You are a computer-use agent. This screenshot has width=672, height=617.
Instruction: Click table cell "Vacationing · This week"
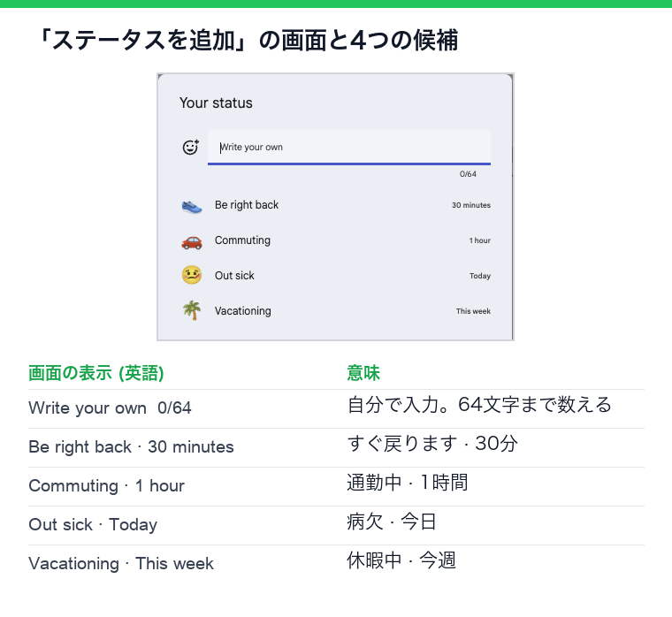(x=121, y=564)
